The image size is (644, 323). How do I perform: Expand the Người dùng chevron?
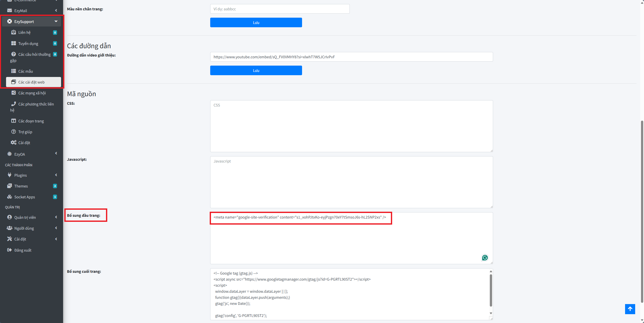[56, 228]
